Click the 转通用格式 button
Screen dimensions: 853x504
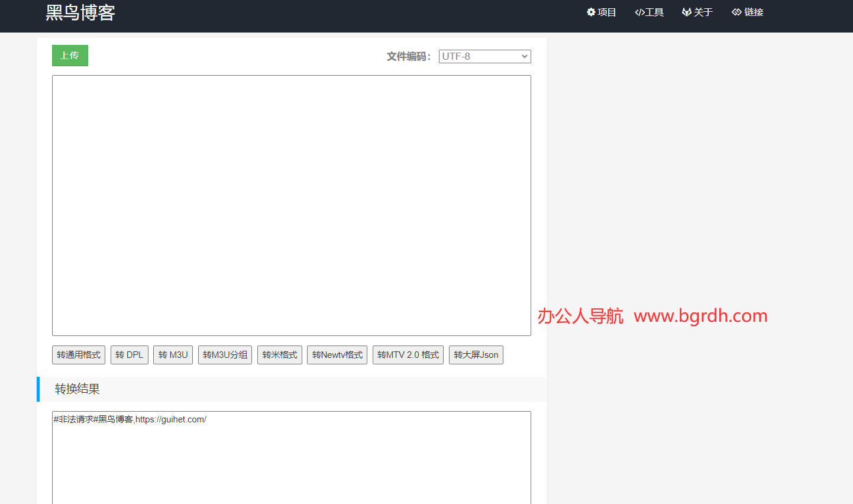point(79,355)
